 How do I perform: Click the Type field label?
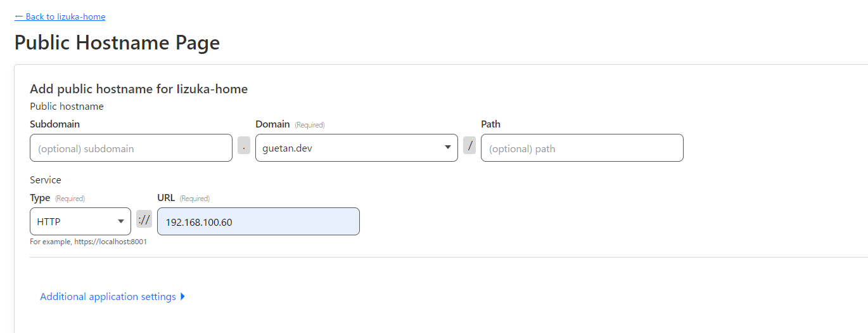point(40,198)
